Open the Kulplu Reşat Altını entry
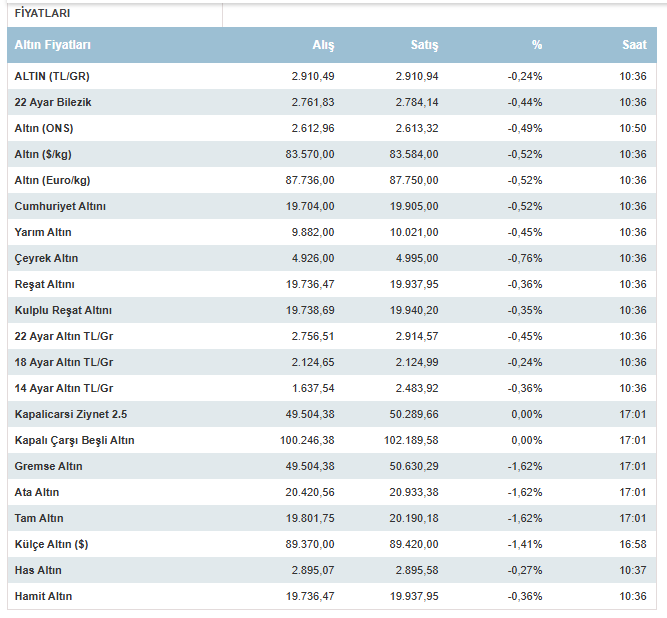667x618 pixels. point(63,310)
